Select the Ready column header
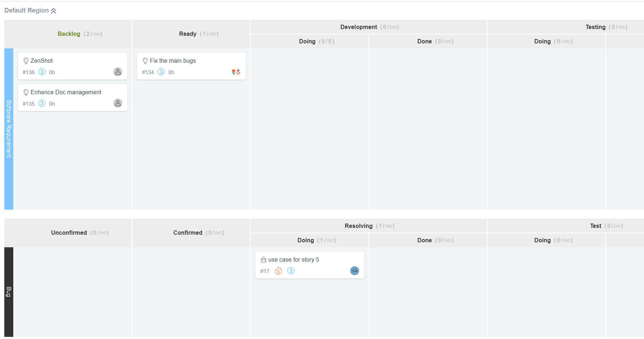644x339 pixels. (188, 34)
